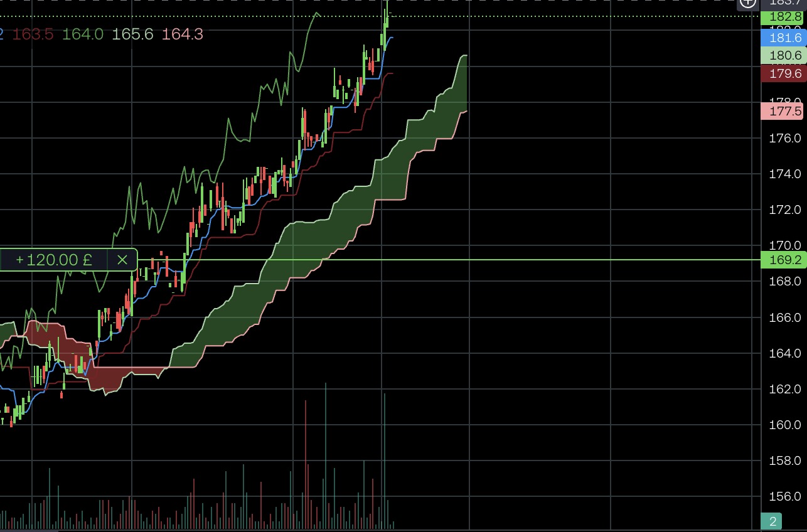
Task: Select the +120.00 £ profit label
Action: [54, 260]
